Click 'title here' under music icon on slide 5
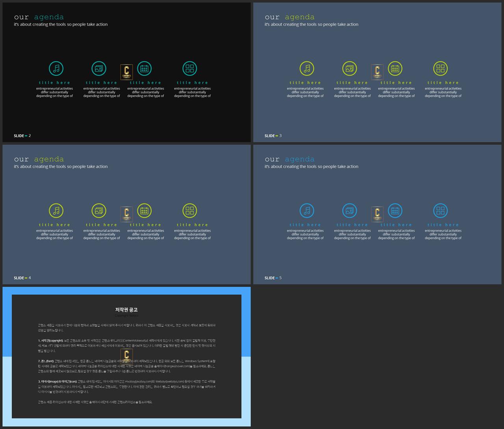Viewport: 504px width, 429px height. pyautogui.click(x=305, y=225)
